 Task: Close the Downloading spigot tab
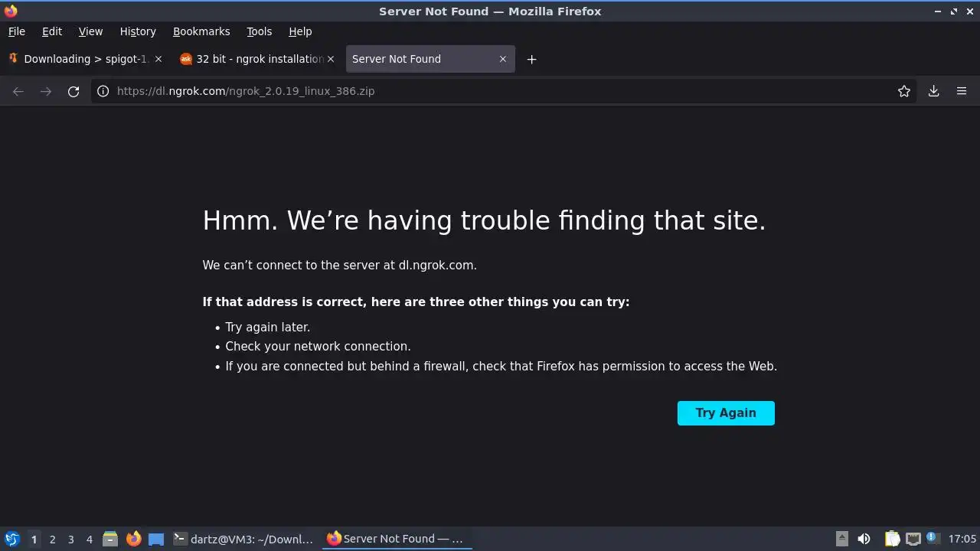click(158, 59)
